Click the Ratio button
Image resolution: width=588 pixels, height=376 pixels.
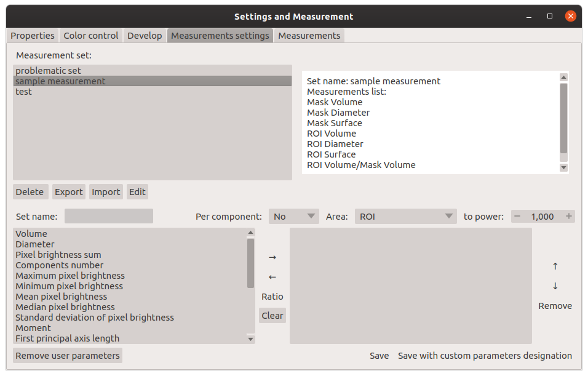[x=272, y=297]
